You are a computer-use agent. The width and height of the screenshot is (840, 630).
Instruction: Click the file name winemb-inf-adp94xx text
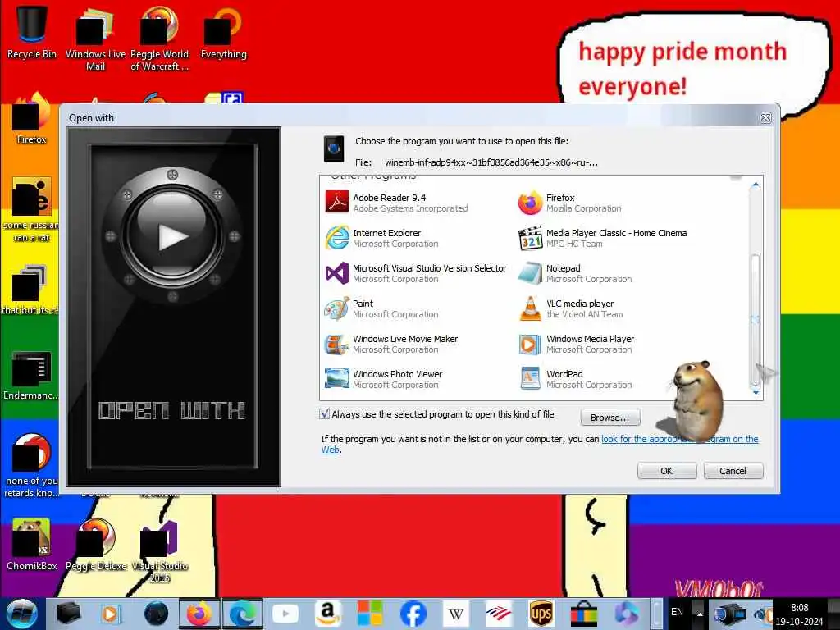[x=491, y=162]
